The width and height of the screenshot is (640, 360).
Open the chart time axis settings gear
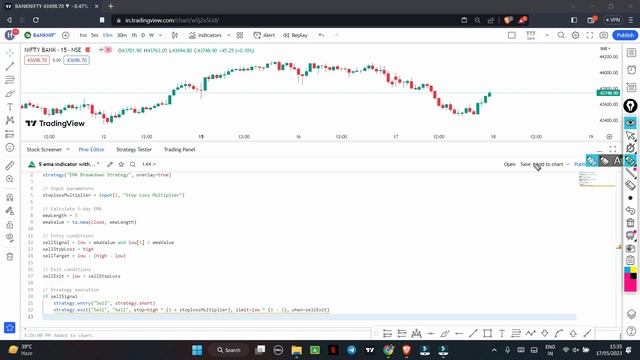(x=609, y=137)
